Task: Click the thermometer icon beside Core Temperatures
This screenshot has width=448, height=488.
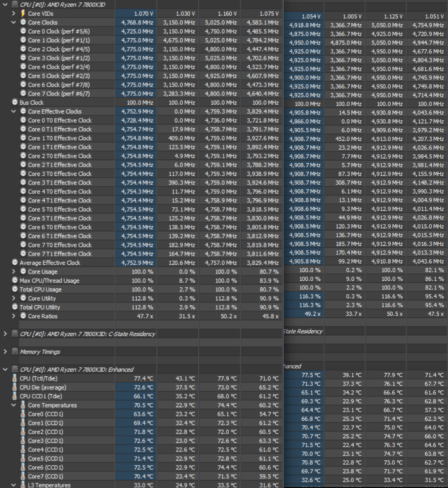Action: tap(23, 405)
